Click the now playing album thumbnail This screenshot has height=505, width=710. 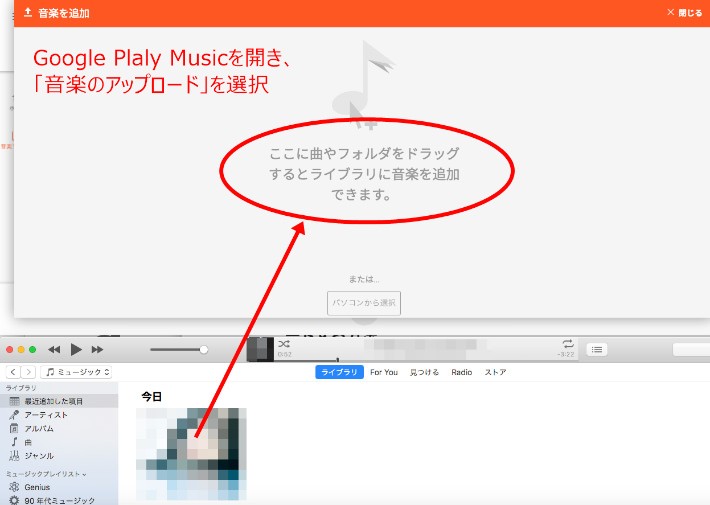(x=260, y=349)
